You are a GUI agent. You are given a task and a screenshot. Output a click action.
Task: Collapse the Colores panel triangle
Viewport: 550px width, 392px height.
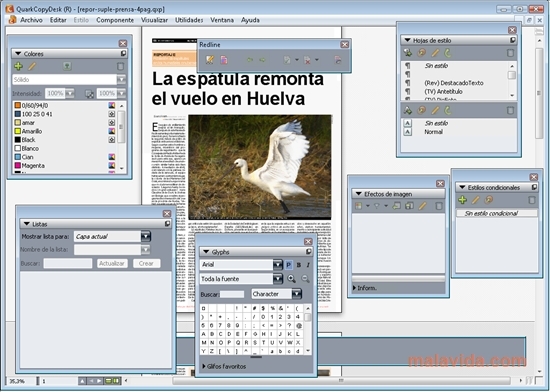(x=18, y=54)
